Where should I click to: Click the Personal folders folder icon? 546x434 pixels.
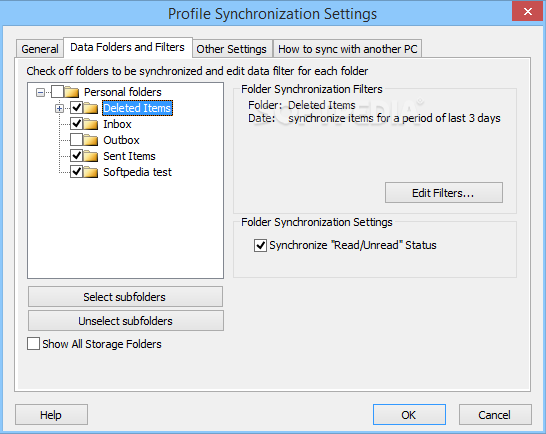(72, 92)
